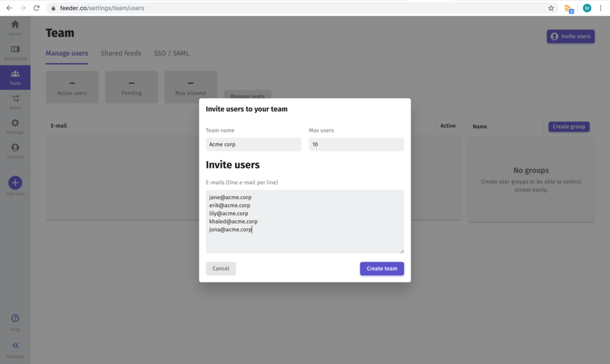Click the Name column header
610x364 pixels.
click(480, 126)
